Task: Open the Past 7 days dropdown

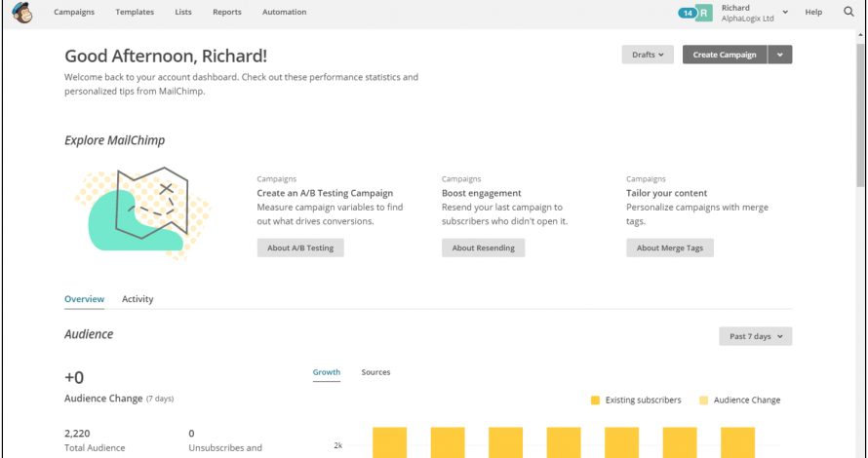Action: pos(755,336)
